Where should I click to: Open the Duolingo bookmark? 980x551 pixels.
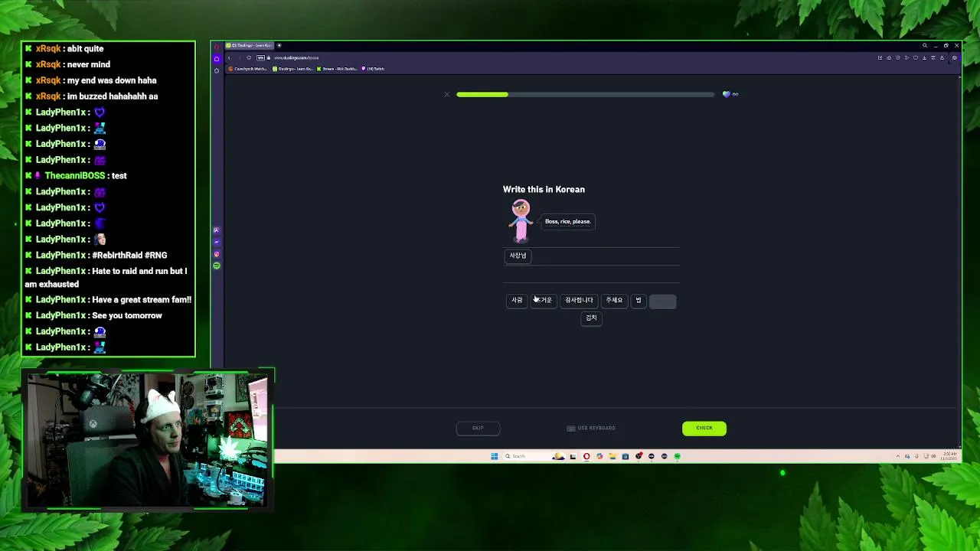pos(292,69)
